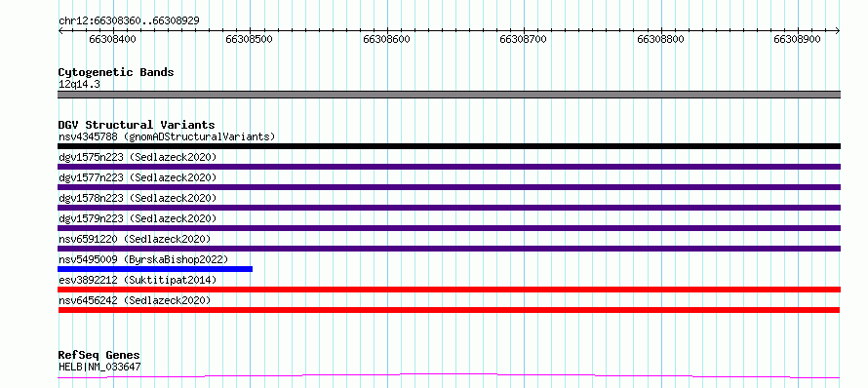Select the RefSeq Genes track title
868x388 pixels.
pyautogui.click(x=99, y=356)
